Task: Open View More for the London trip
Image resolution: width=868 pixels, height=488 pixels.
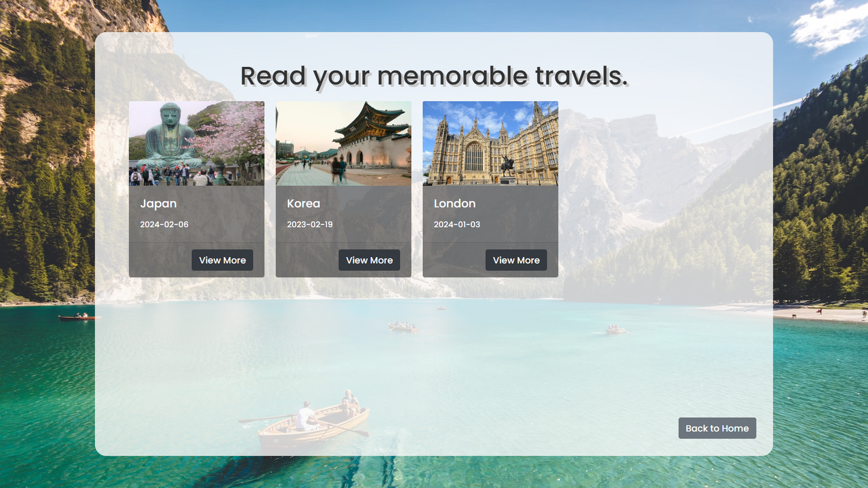Action: [516, 260]
